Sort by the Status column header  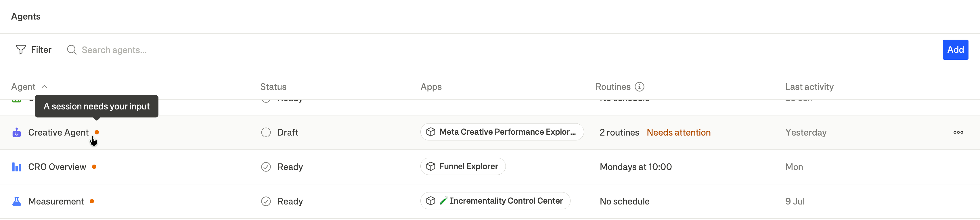pyautogui.click(x=273, y=87)
